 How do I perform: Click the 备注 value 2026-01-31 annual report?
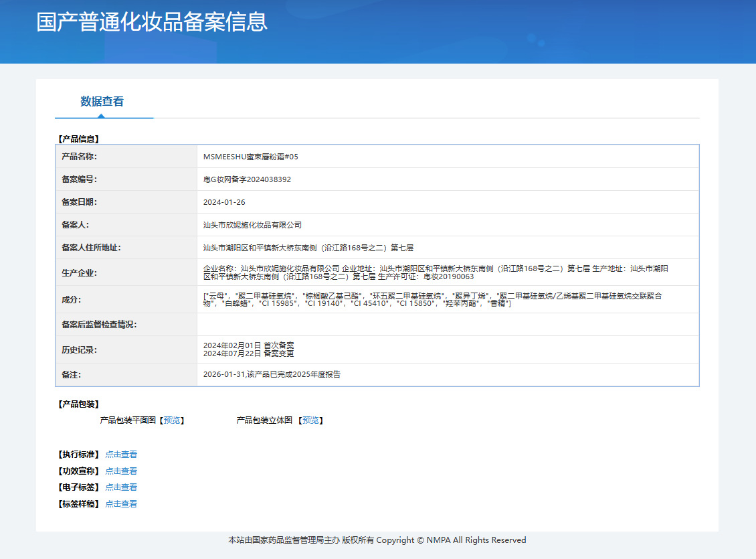point(272,374)
